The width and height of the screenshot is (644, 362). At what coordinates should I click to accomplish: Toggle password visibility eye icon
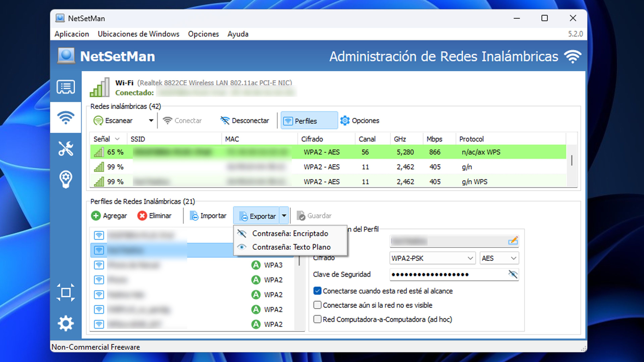513,274
